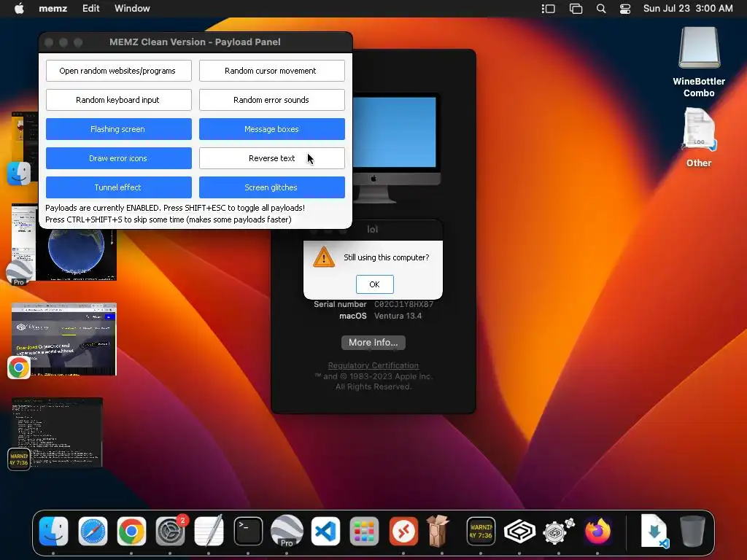Screen dimensions: 747x560
Task: Click the Serial number value text
Action: (403, 304)
